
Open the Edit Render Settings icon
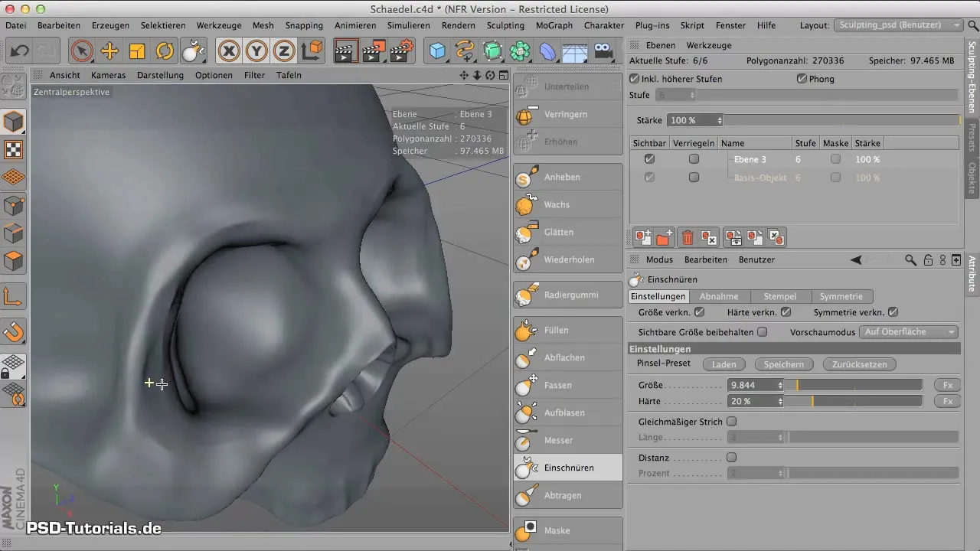(402, 51)
